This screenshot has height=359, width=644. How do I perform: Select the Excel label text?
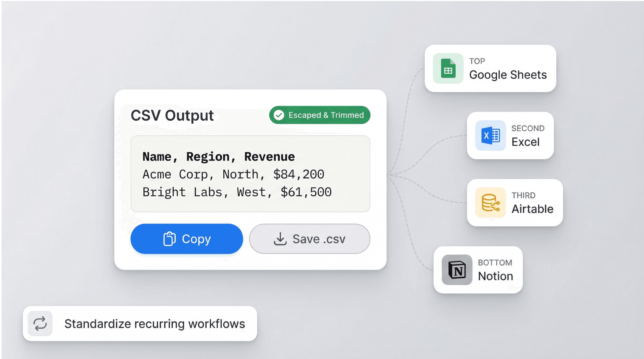(x=525, y=142)
